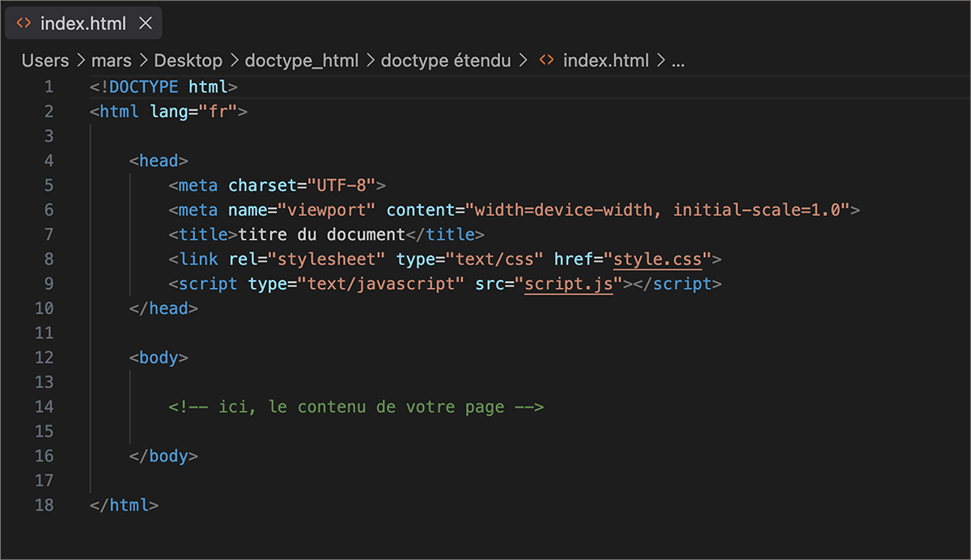Click the closing html tag on the last line

tap(124, 506)
